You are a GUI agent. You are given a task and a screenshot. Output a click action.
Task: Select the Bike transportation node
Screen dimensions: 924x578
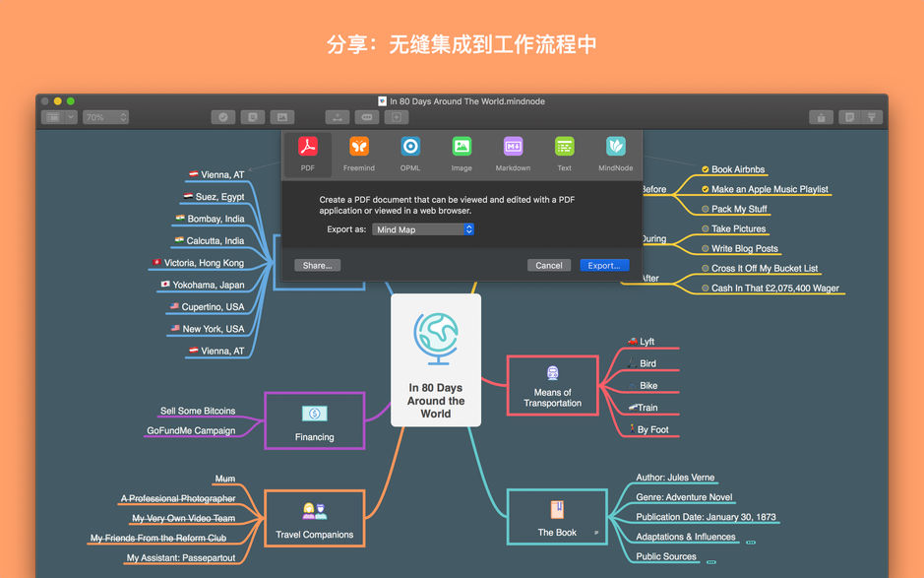coord(648,386)
